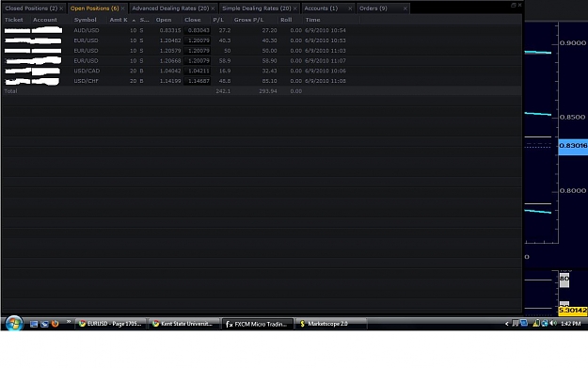Activate FXCM Micro Trading taskbar button
The image size is (588, 368).
(x=258, y=324)
